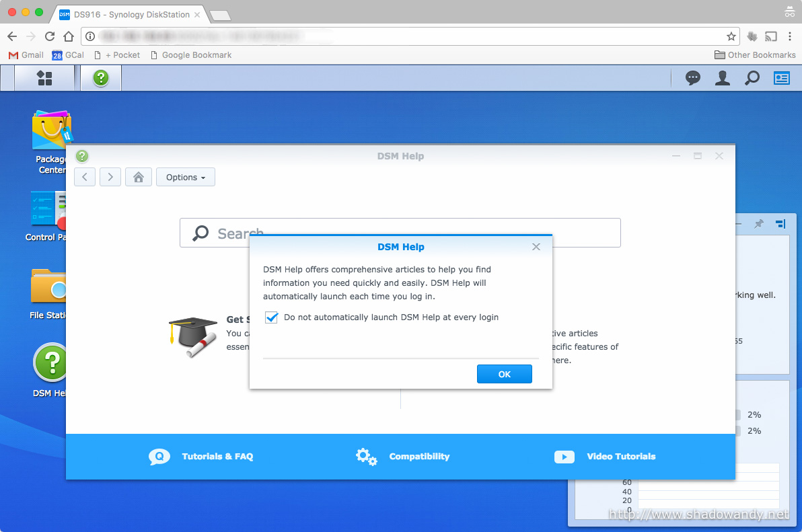802x532 pixels.
Task: Click OK in the DSM Help dialog
Action: pyautogui.click(x=505, y=374)
